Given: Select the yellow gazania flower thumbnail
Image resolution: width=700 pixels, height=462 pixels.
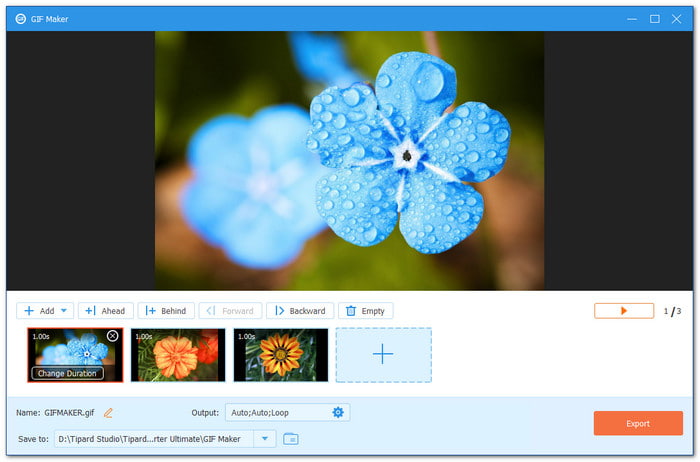Looking at the screenshot, I should [x=281, y=355].
